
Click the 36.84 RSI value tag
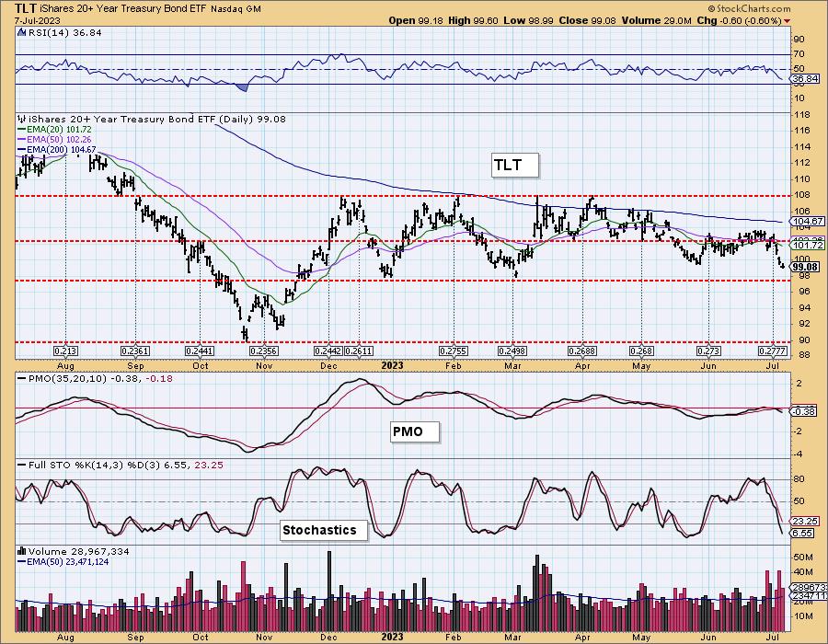[x=806, y=78]
